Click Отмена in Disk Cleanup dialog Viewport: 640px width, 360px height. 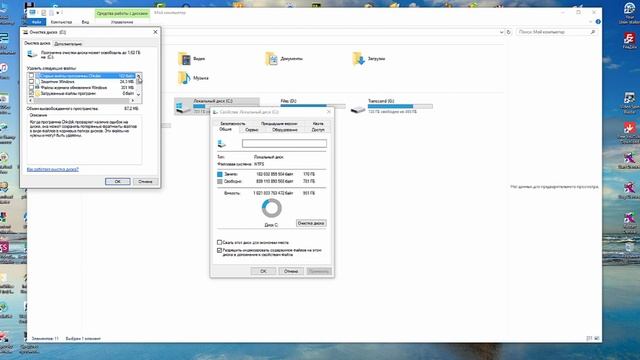pos(145,181)
